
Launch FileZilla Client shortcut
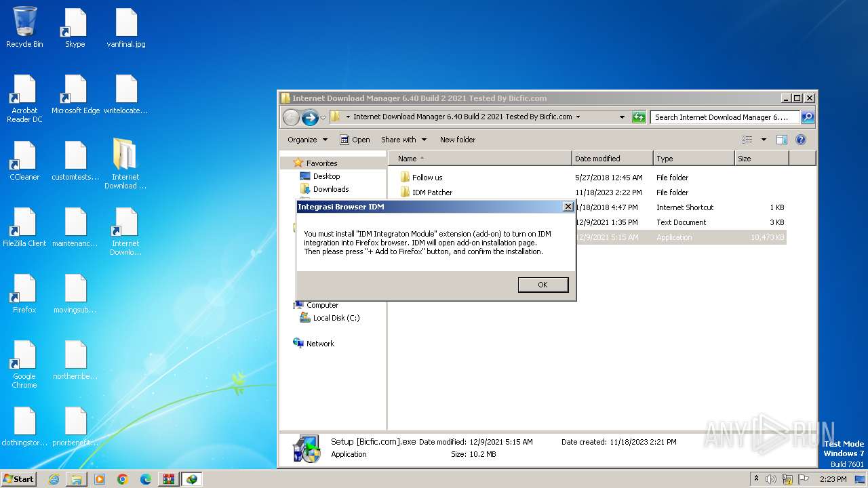(24, 227)
